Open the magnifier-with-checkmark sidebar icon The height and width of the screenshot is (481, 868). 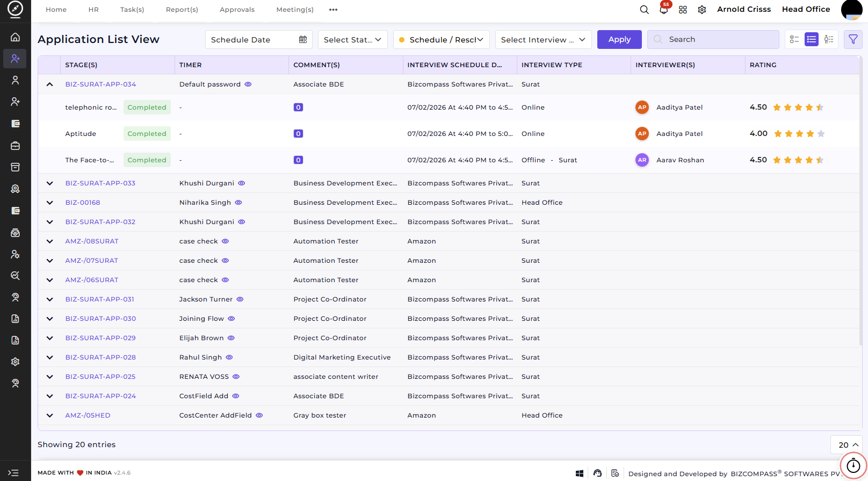(15, 276)
